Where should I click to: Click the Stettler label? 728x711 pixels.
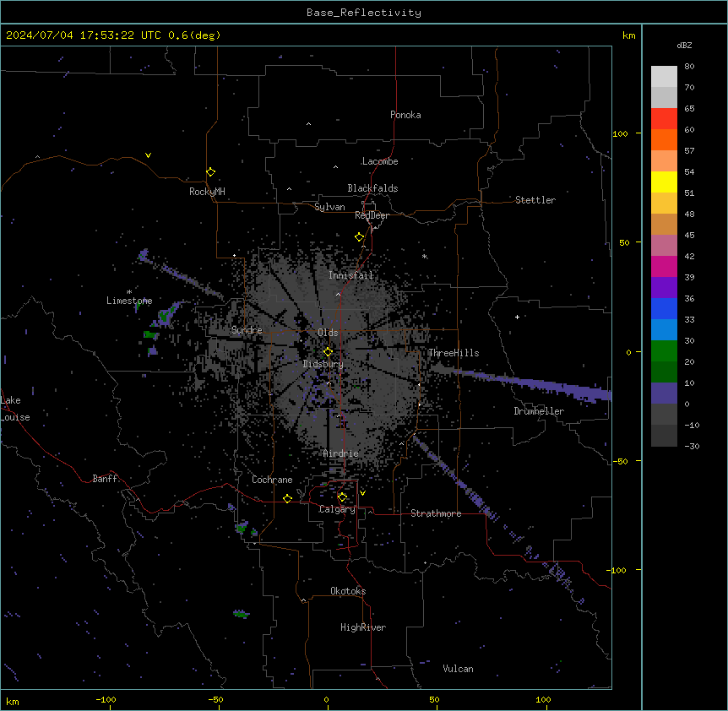pyautogui.click(x=535, y=200)
